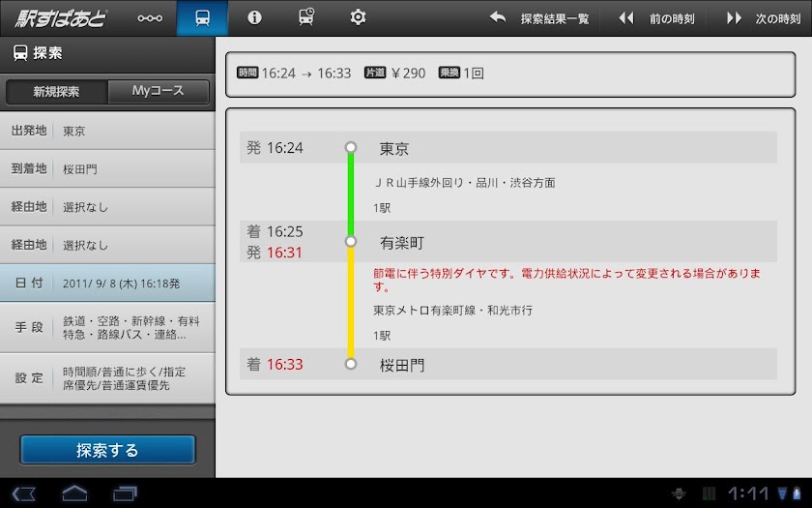Tap the red 節電 special timetable notice
The image size is (812, 508).
567,280
